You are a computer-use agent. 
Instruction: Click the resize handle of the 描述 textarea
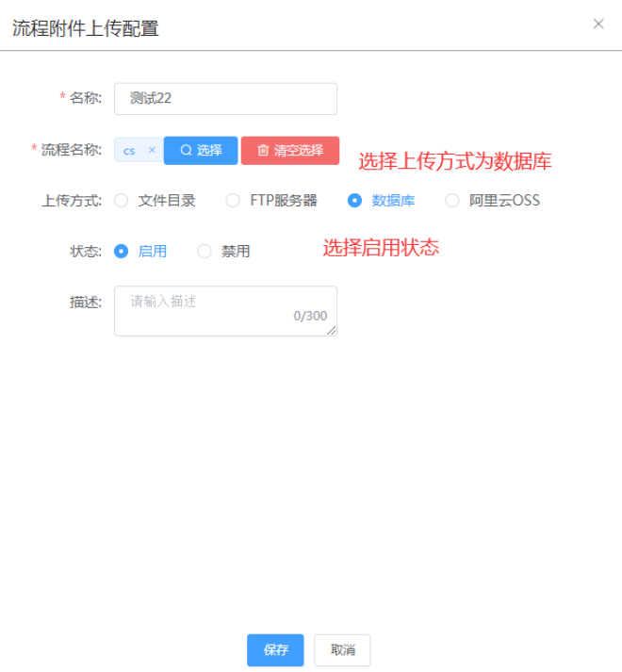point(332,331)
